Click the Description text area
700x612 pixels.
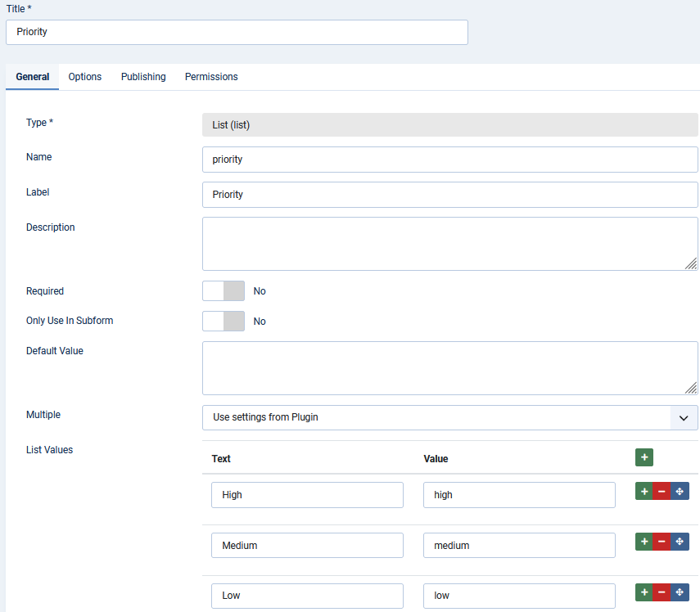point(450,241)
